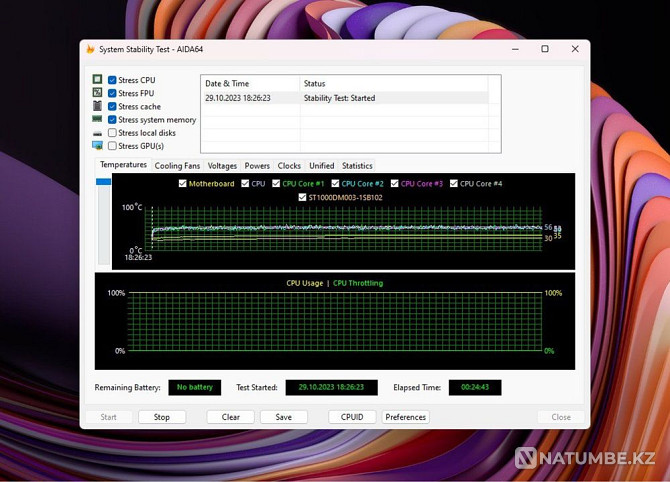Switch to the Temperatures tab
This screenshot has height=482, width=670.
tap(123, 165)
